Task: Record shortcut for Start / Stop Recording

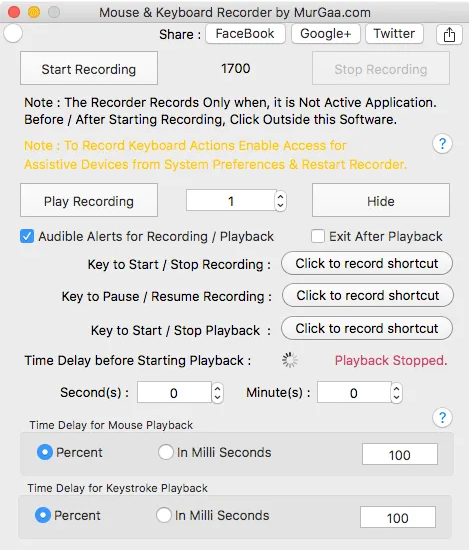Action: [x=367, y=263]
